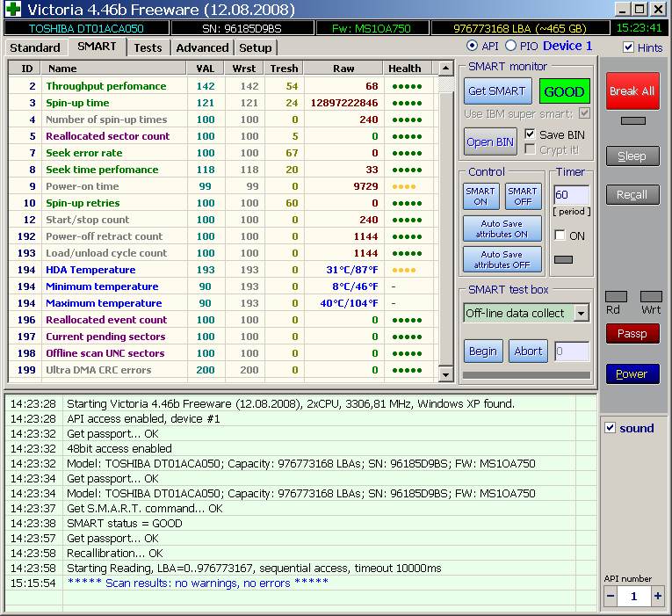Select the Current pending sectors row

coord(223,337)
